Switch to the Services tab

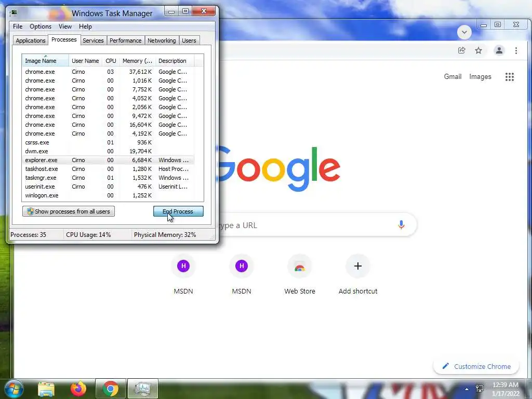[x=93, y=41]
